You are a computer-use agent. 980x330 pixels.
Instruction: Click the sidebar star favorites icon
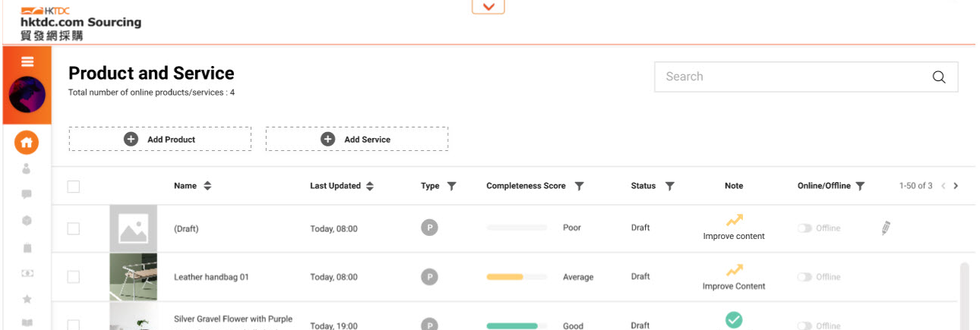point(27,299)
